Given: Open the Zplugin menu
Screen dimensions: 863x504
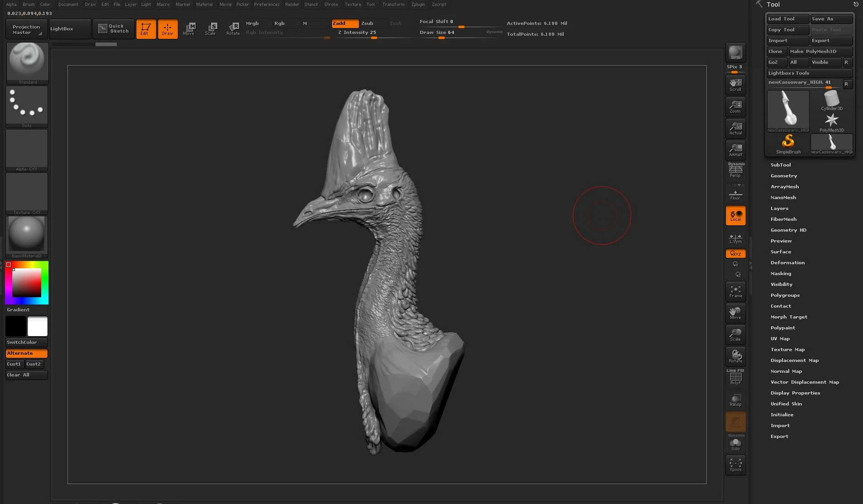Looking at the screenshot, I should coord(418,5).
